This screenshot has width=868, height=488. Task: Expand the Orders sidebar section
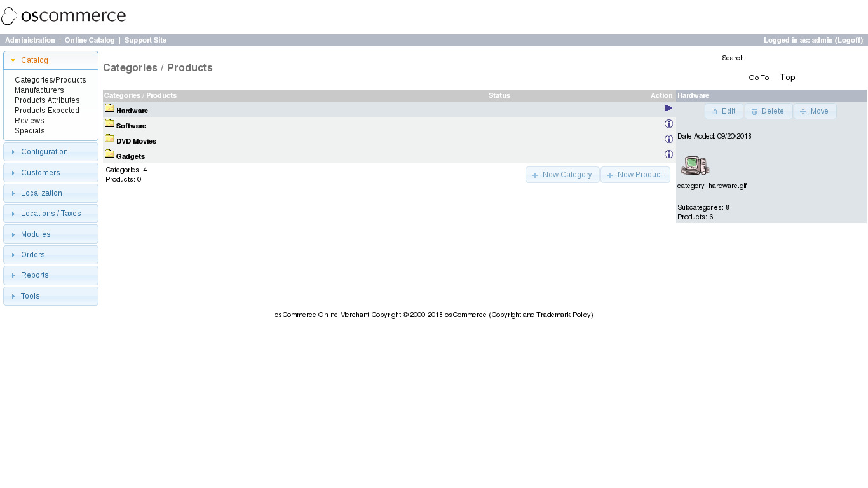point(51,255)
